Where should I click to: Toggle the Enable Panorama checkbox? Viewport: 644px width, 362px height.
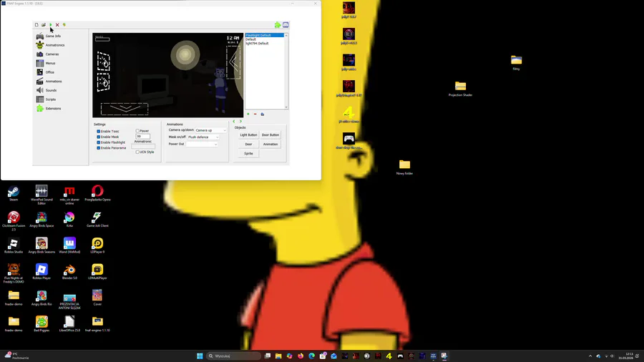coord(99,148)
